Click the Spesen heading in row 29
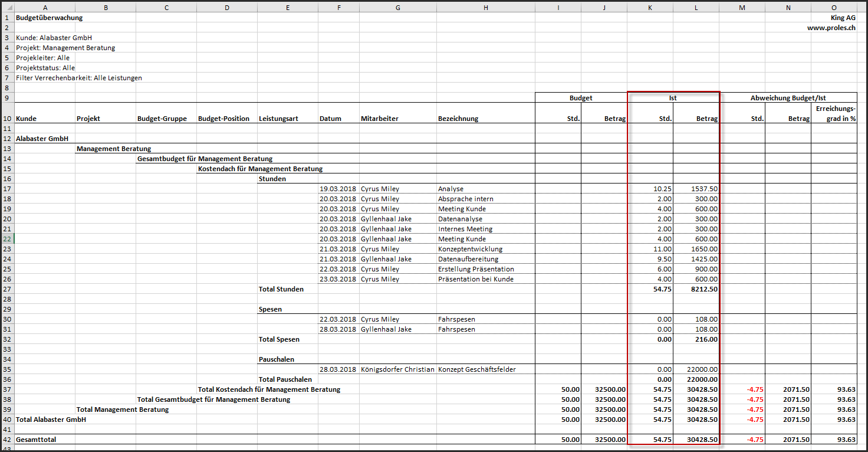This screenshot has height=452, width=868. [270, 309]
